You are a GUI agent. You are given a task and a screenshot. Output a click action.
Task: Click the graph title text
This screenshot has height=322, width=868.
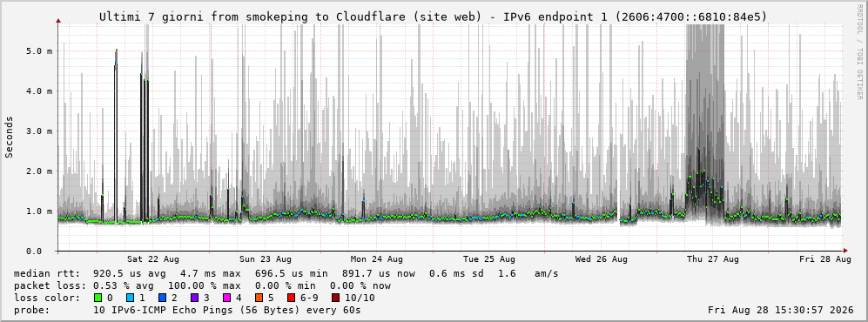[x=434, y=17]
